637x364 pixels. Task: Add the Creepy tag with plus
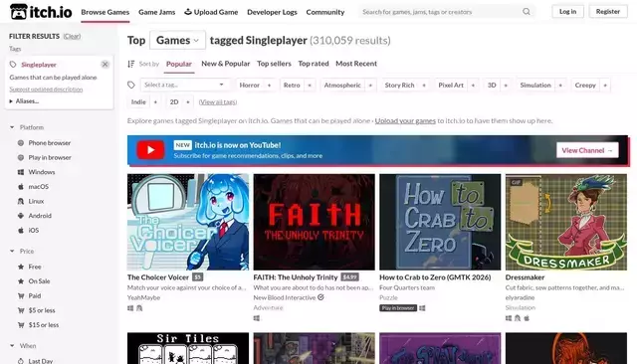coord(605,86)
